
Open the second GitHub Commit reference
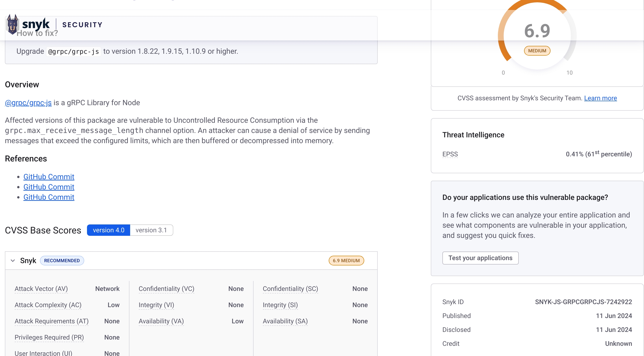[49, 187]
